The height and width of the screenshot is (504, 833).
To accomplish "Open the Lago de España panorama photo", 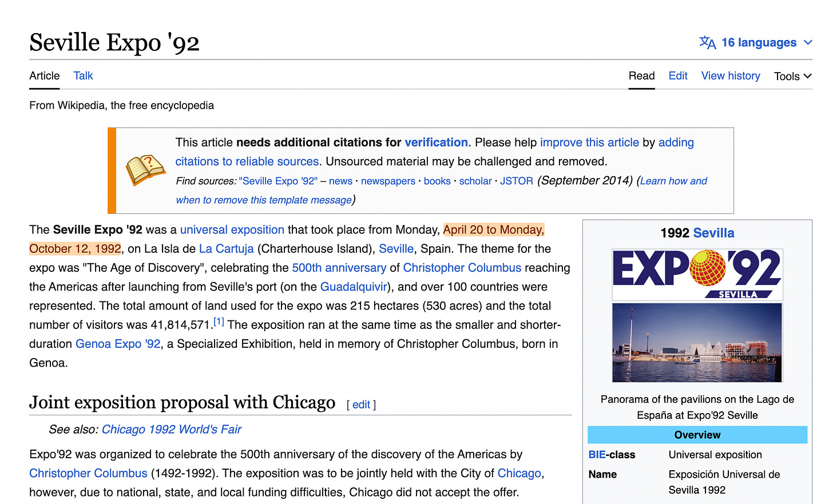I will coord(697,343).
